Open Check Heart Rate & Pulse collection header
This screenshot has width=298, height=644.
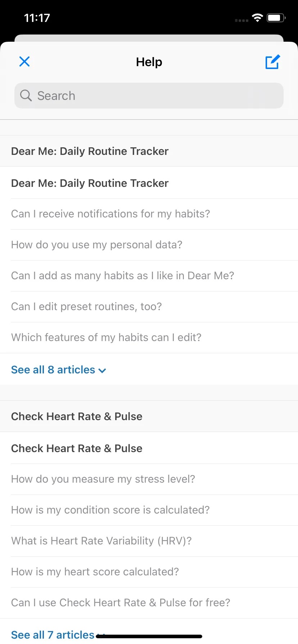(x=149, y=416)
